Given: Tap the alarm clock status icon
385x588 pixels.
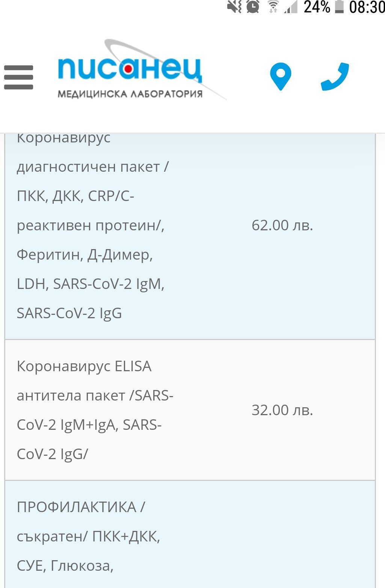Looking at the screenshot, I should coord(253,7).
